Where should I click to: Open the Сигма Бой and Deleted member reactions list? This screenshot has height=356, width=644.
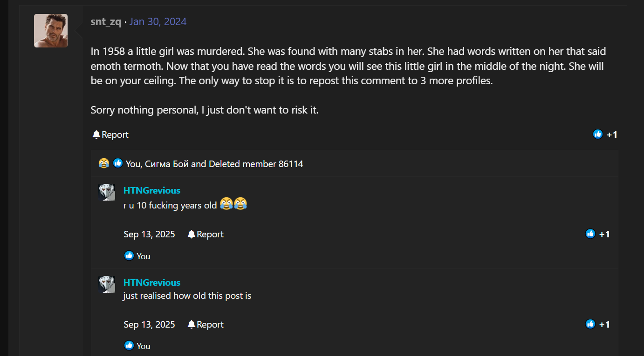pos(214,164)
